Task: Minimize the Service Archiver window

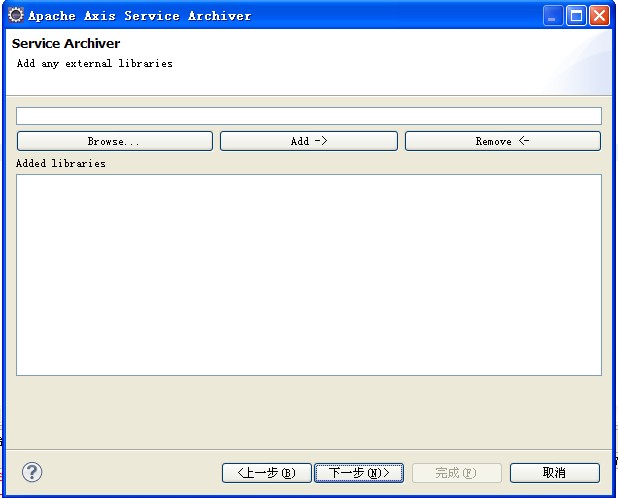Action: pyautogui.click(x=553, y=16)
